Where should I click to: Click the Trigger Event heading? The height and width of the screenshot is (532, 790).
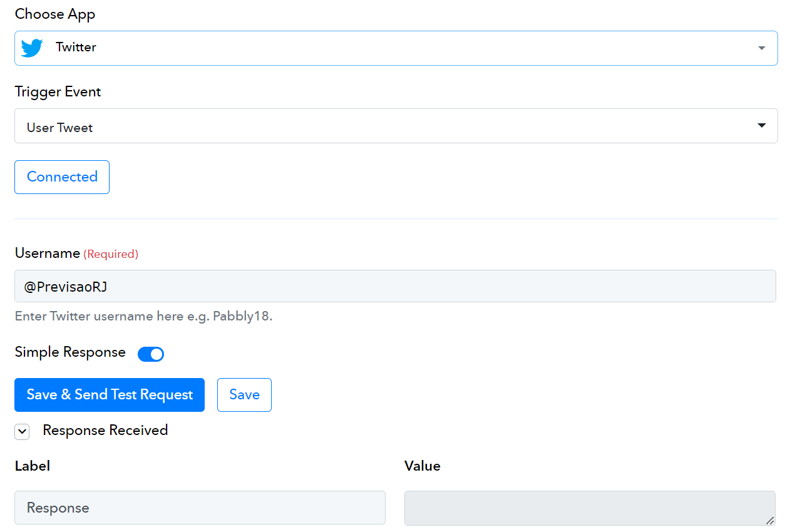pyautogui.click(x=58, y=92)
